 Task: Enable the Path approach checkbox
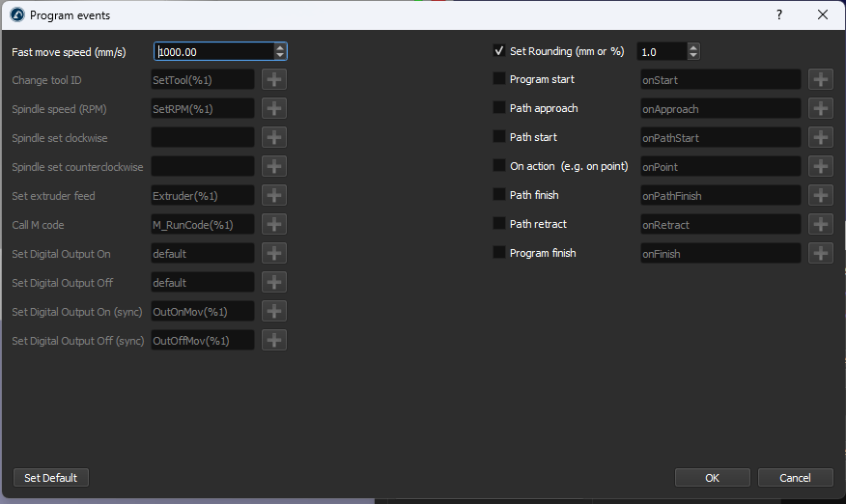point(499,108)
